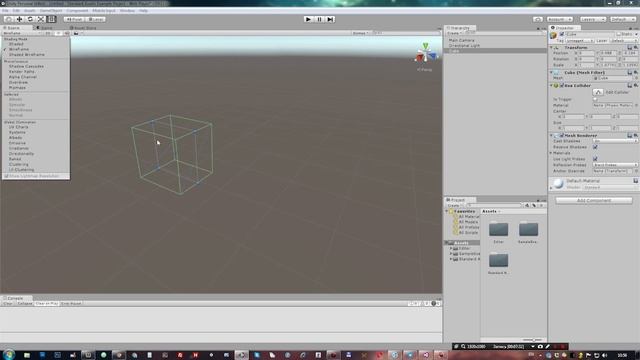Select the Scale tool in the toolbar
This screenshot has height=360, width=640.
point(41,19)
